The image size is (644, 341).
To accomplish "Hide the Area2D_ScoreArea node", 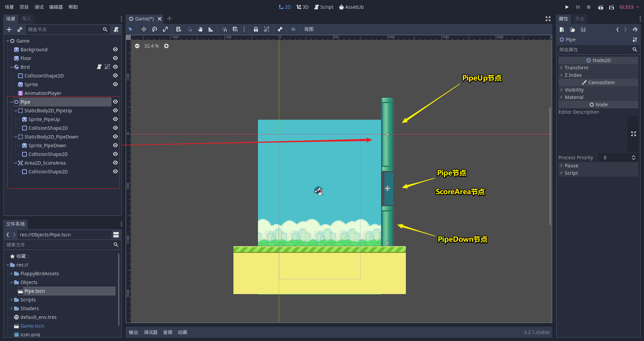I will tap(115, 163).
